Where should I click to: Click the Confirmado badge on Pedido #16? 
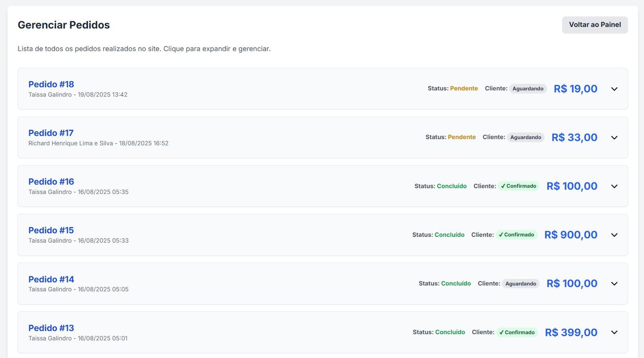(518, 186)
